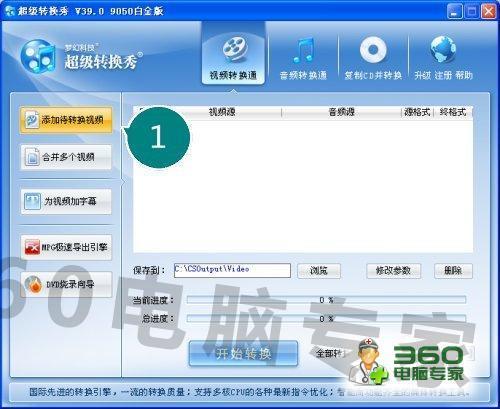Screen dimensions: 500x409
Task: Open 复制CD并转换 disc icon
Action: click(373, 50)
